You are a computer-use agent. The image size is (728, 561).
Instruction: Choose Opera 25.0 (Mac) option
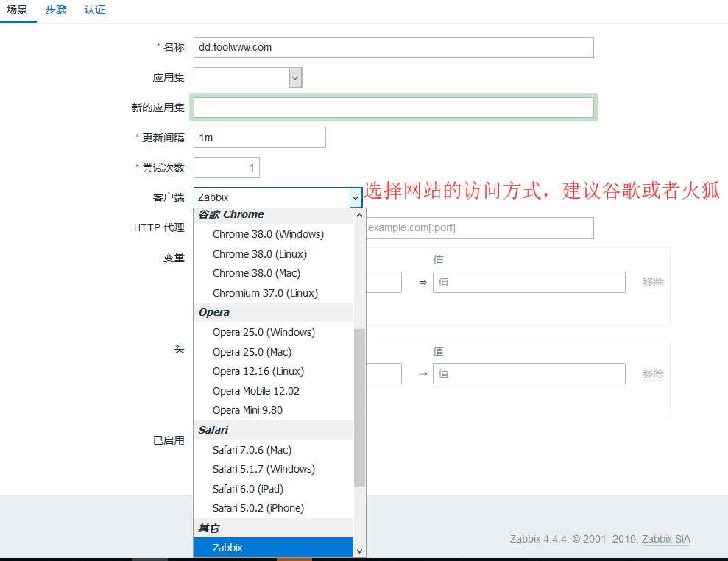(273, 352)
